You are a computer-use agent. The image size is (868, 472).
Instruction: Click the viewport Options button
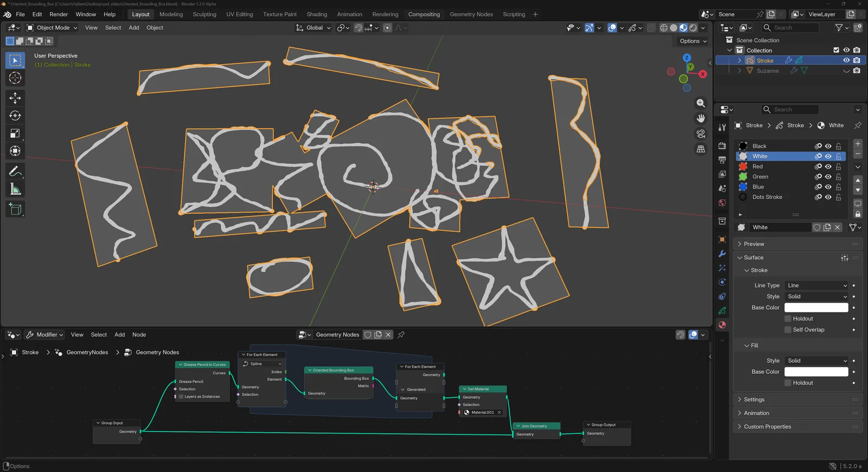[693, 41]
